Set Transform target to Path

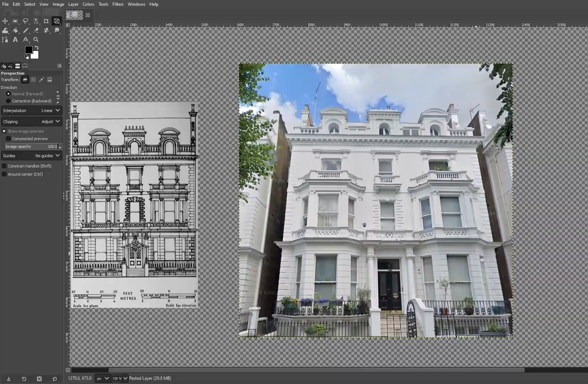(41, 80)
